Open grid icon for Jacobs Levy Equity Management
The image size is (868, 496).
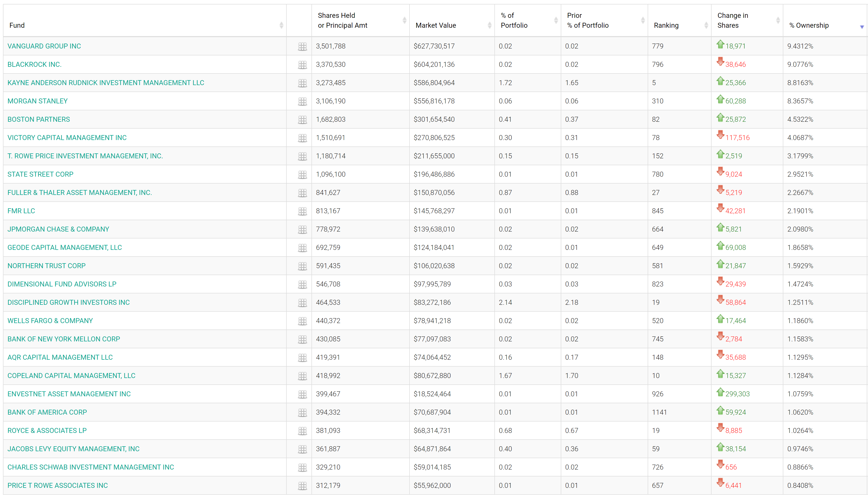(x=302, y=449)
